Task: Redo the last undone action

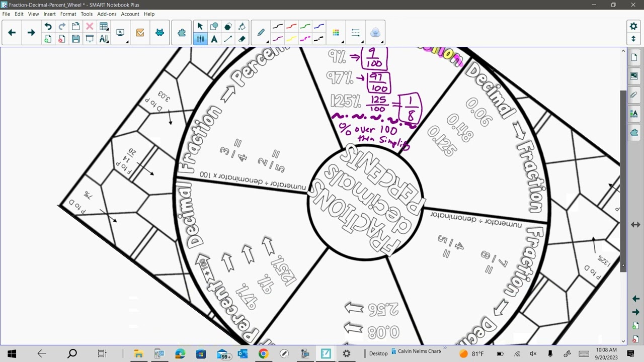Action: point(62,27)
